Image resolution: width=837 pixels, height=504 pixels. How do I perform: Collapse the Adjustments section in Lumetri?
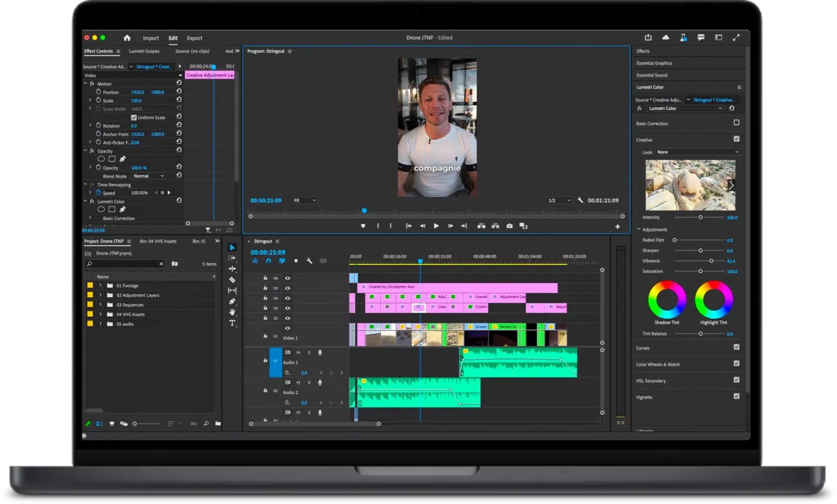point(639,229)
